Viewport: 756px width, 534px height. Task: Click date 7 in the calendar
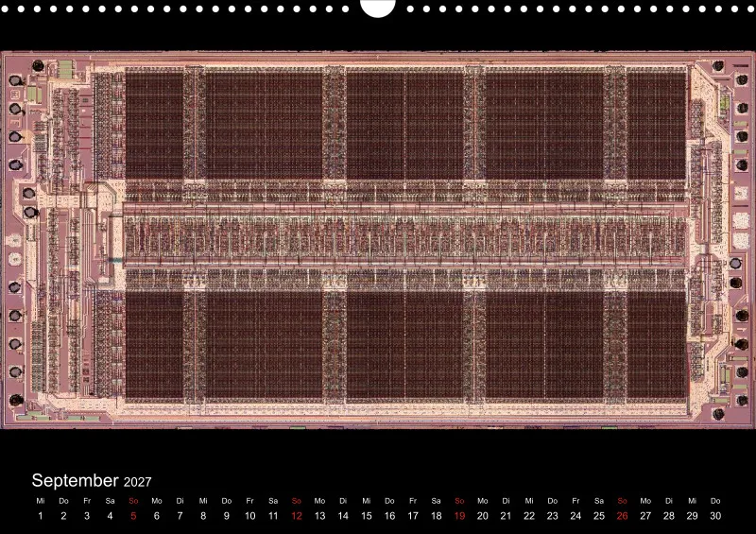click(180, 516)
